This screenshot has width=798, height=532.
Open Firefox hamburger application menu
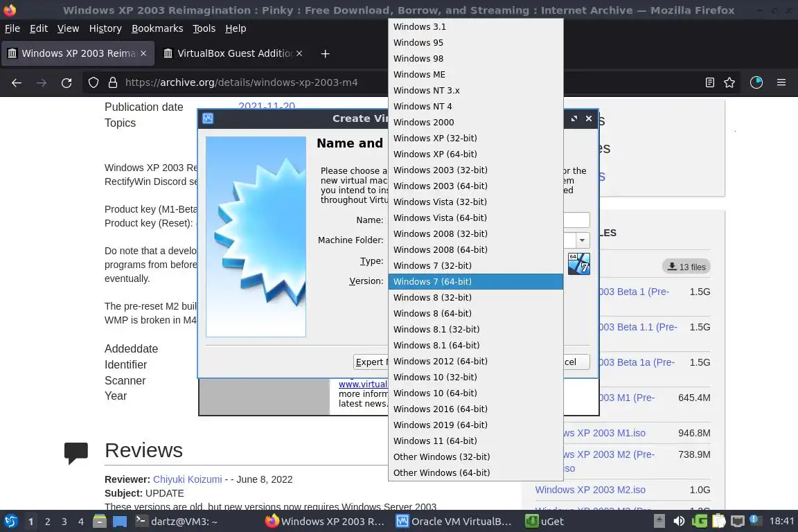[781, 82]
